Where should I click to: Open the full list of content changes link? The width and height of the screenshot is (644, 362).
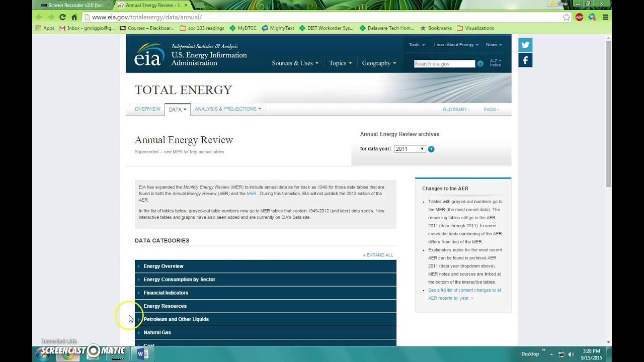465,294
